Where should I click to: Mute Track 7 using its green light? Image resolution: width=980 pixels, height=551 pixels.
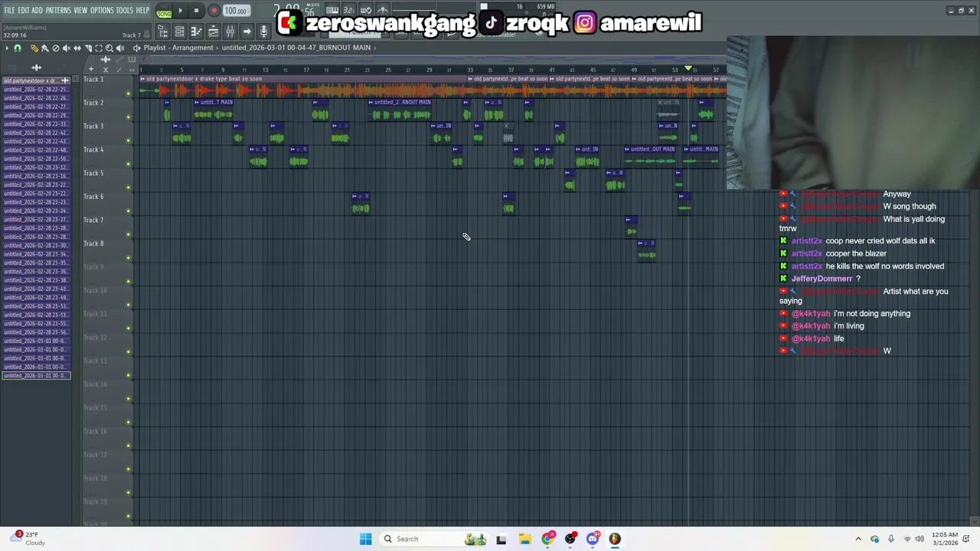(129, 234)
